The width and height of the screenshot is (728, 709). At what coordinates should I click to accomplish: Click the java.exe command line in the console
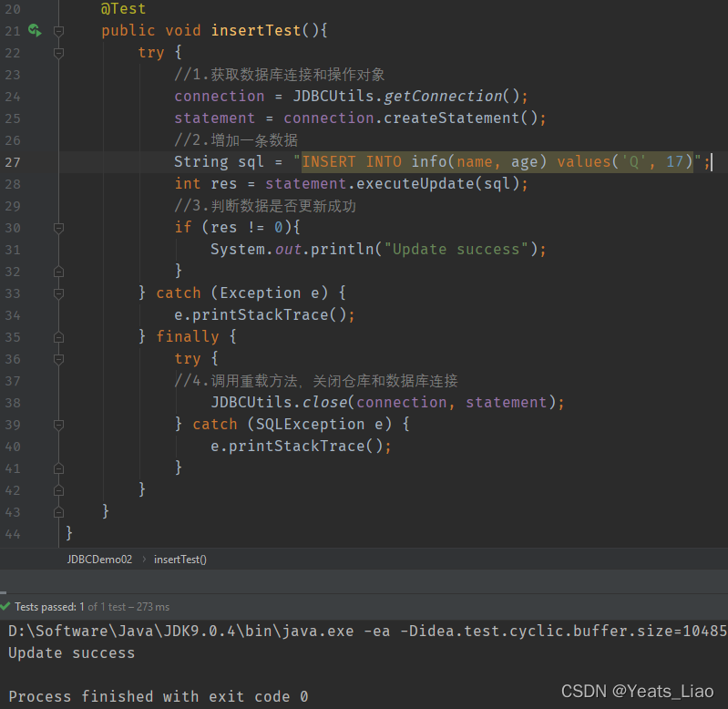[x=368, y=631]
